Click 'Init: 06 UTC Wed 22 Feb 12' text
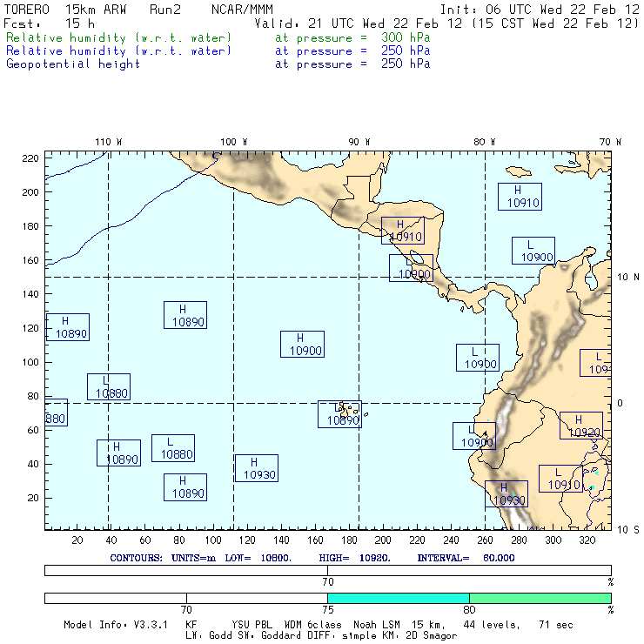The width and height of the screenshot is (644, 644). (x=540, y=10)
